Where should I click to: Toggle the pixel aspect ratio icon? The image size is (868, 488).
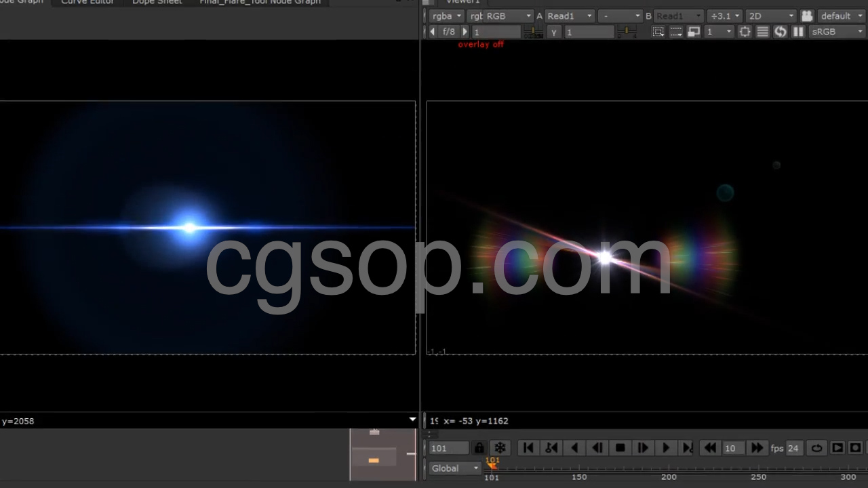745,32
